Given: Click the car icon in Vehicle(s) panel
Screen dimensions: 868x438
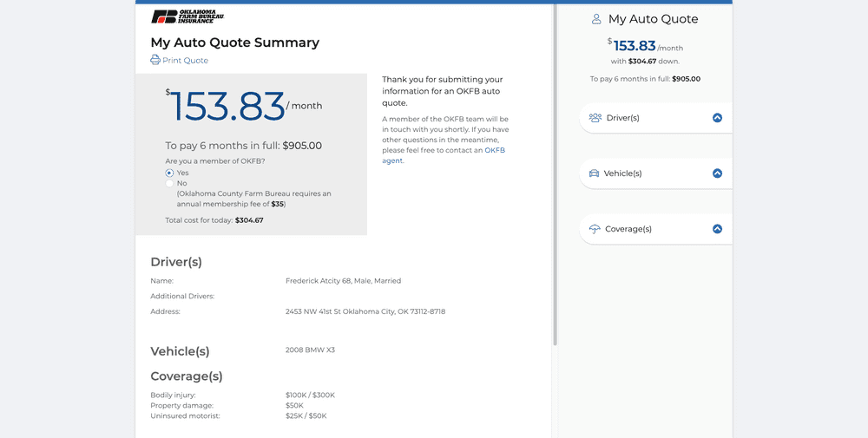Looking at the screenshot, I should pos(594,173).
